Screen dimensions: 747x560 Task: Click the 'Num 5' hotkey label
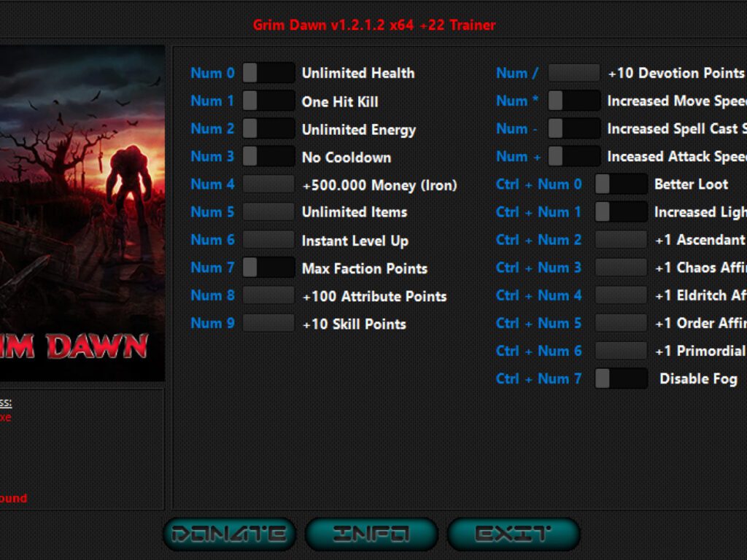[x=212, y=212]
